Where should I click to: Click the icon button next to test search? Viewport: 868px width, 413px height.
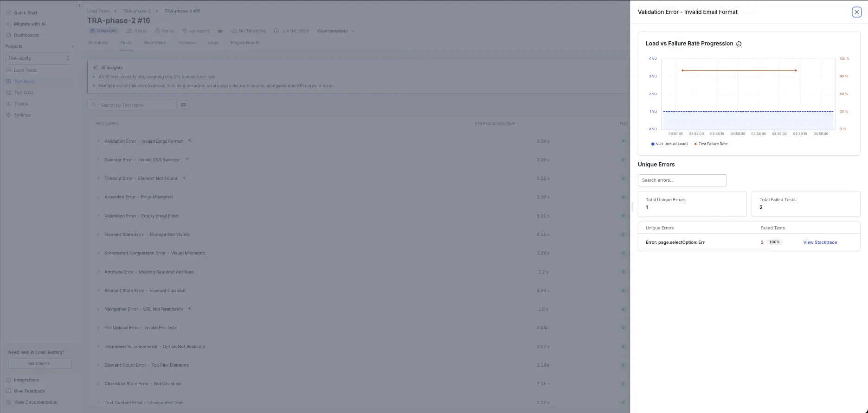(x=183, y=105)
